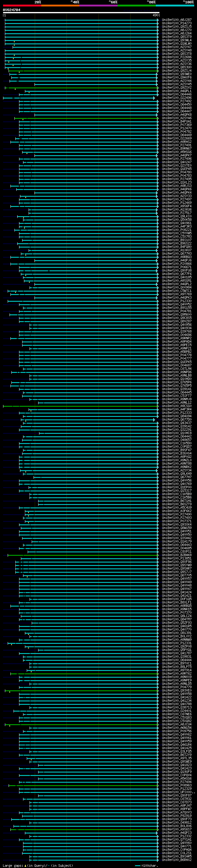Click the orange ~40% identity color bar

point(60,6)
